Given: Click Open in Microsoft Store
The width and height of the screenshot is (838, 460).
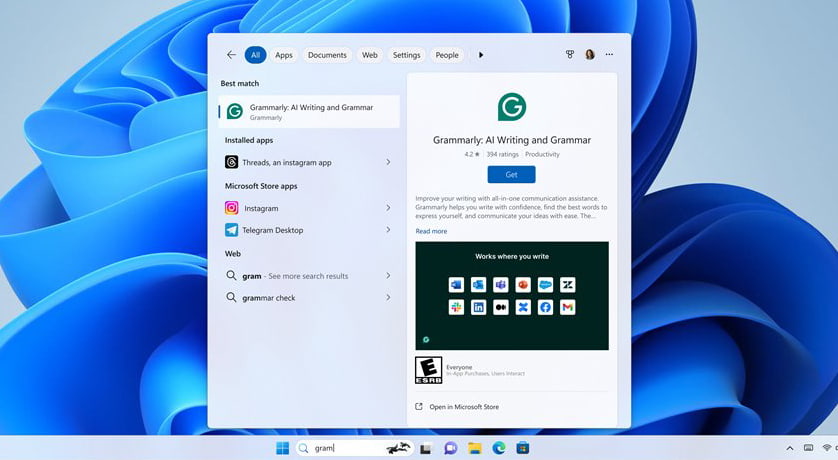Looking at the screenshot, I should point(464,407).
